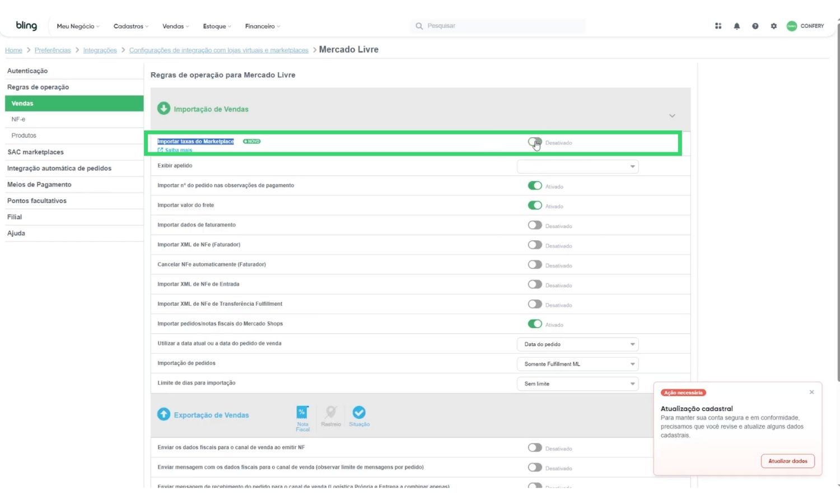Open Integração automática de pedidos
This screenshot has height=504, width=840.
coord(74,169)
